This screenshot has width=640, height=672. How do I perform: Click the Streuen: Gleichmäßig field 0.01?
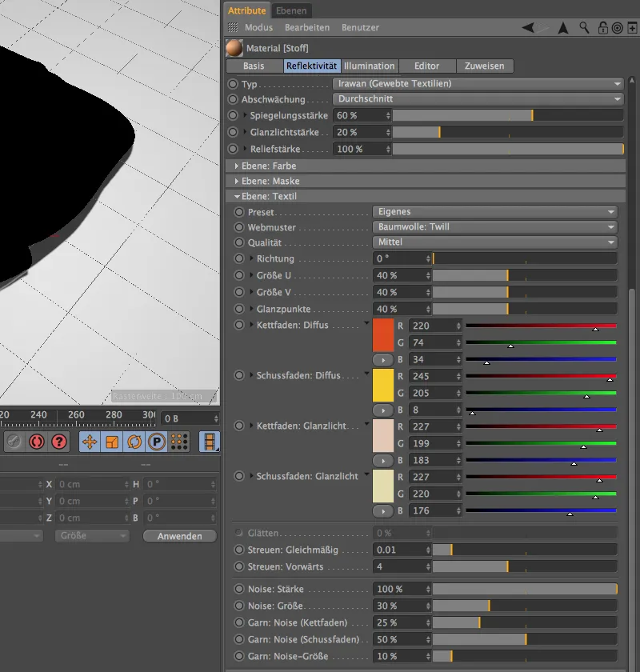click(x=398, y=550)
